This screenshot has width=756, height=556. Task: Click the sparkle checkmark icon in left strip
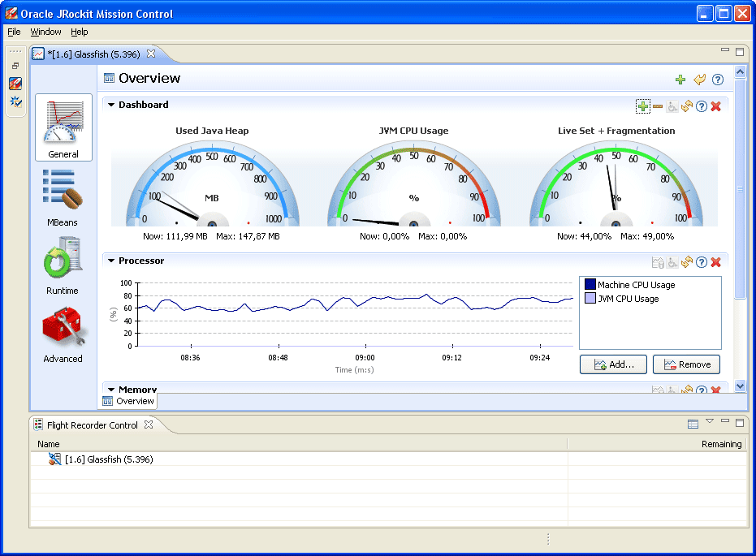click(15, 101)
